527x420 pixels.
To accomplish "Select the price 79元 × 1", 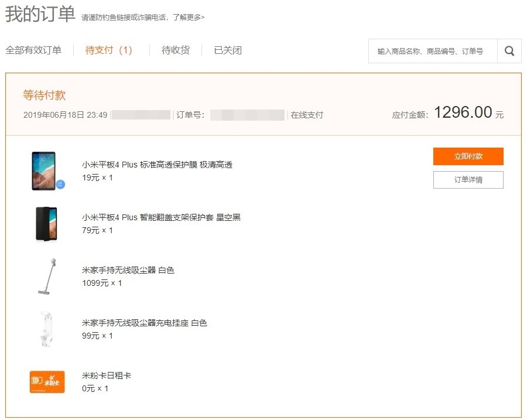I will (97, 230).
